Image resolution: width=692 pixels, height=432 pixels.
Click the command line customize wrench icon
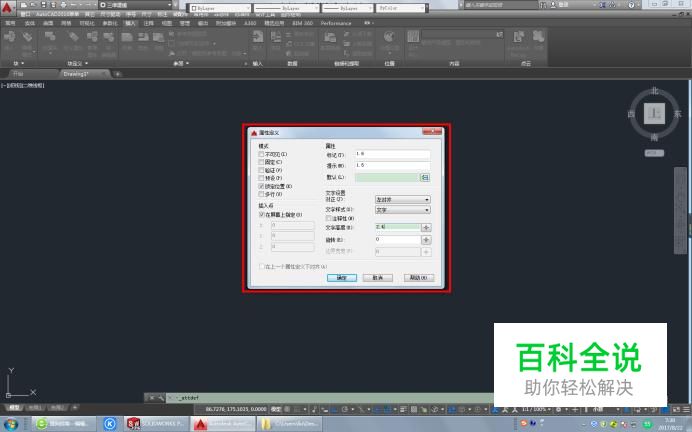click(161, 398)
